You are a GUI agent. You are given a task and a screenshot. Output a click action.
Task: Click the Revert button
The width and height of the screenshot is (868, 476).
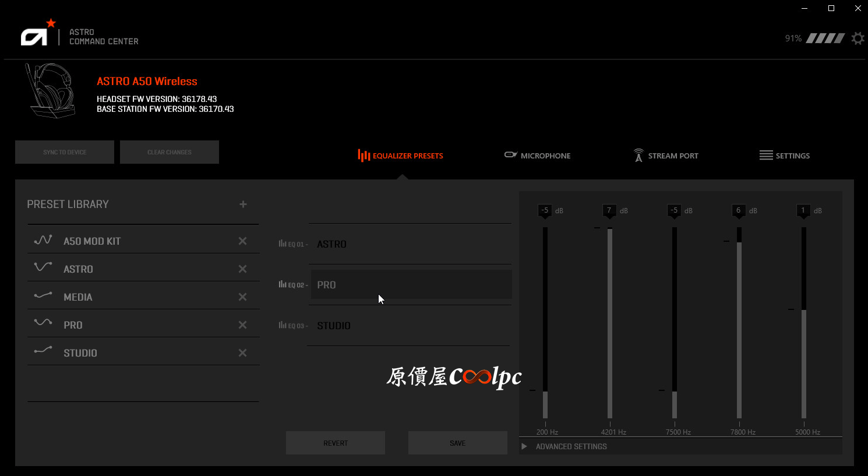pyautogui.click(x=336, y=443)
